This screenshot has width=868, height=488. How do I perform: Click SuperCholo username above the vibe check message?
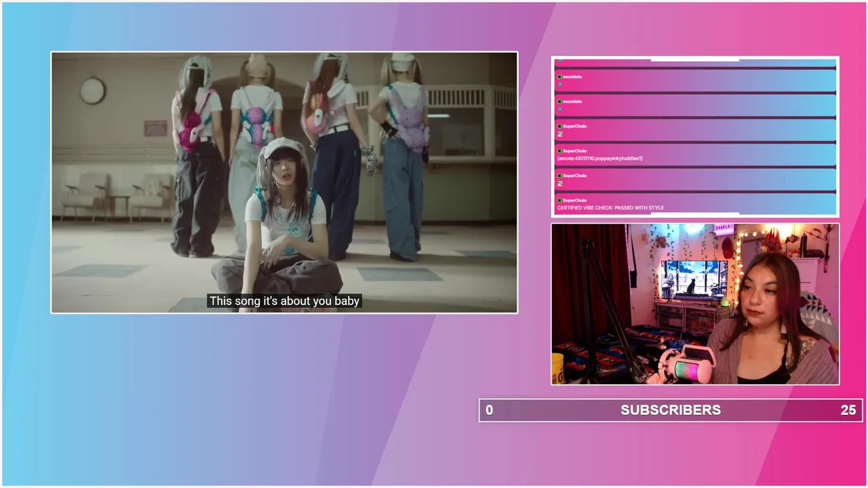click(574, 201)
